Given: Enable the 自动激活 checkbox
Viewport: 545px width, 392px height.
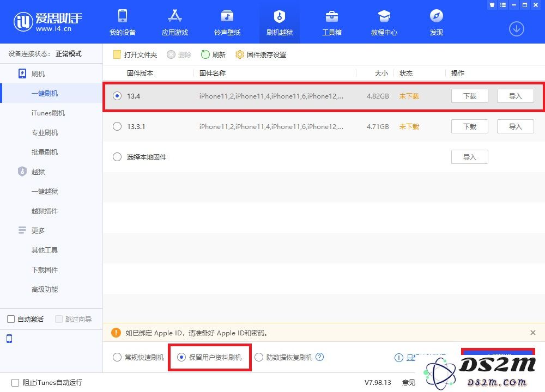Looking at the screenshot, I should (x=11, y=319).
